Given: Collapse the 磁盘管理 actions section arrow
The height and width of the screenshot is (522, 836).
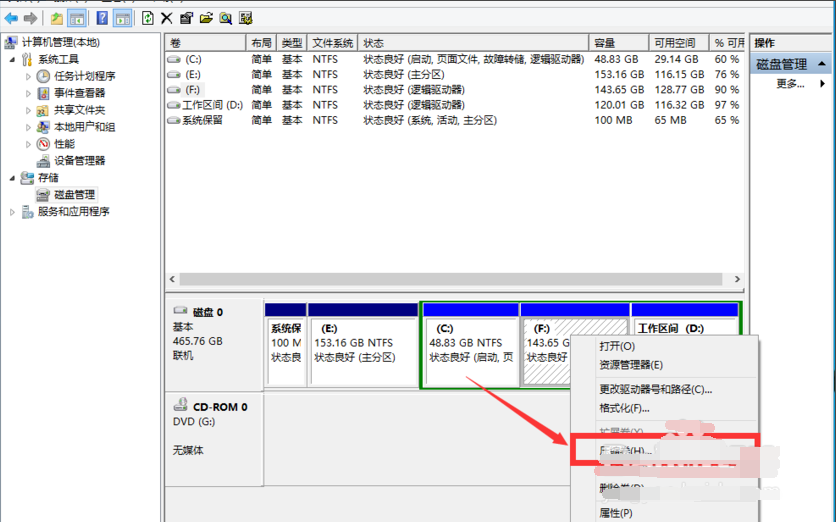Looking at the screenshot, I should point(822,64).
